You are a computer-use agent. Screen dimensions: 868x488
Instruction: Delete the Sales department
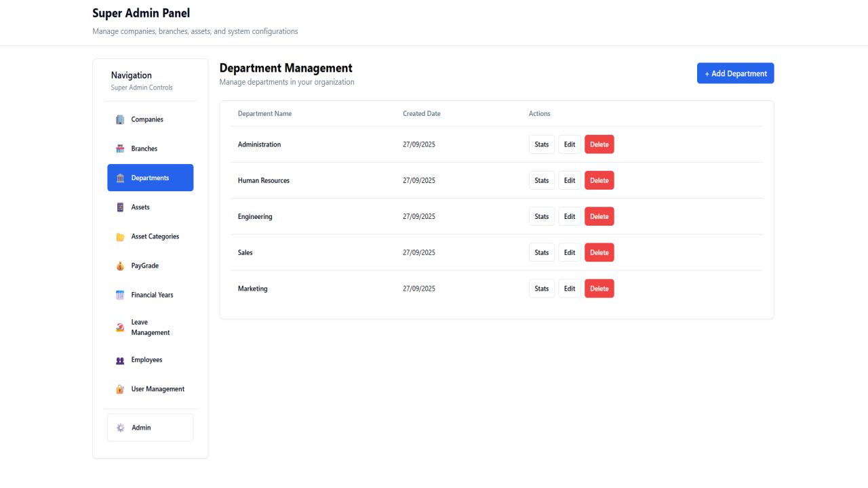click(x=599, y=252)
